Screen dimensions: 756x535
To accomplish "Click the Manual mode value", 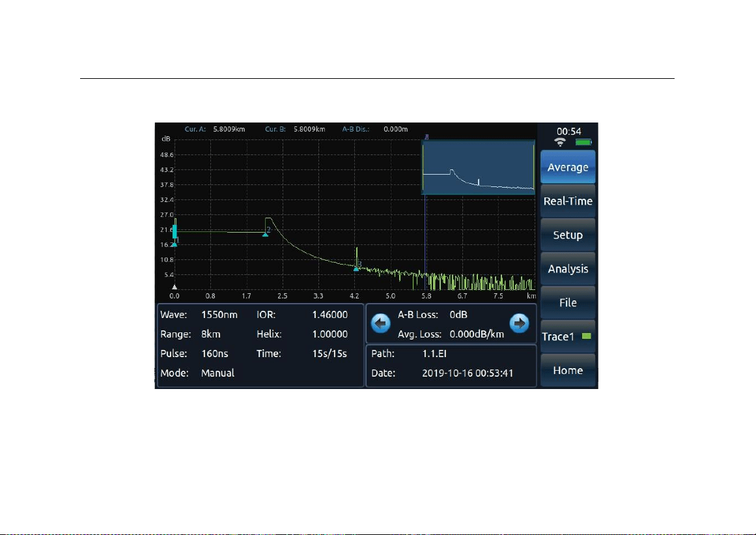I will [217, 373].
